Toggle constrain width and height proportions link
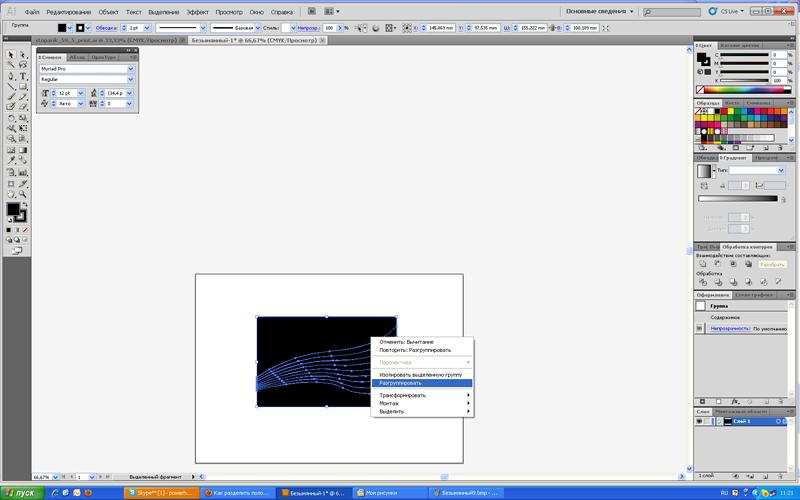Image resolution: width=800 pixels, height=500 pixels. point(552,28)
